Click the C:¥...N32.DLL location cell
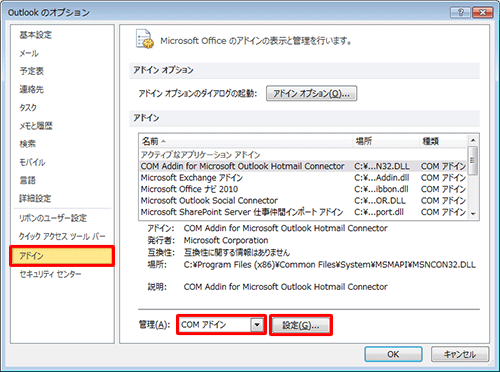Viewport: 500px width, 372px height. pyautogui.click(x=382, y=166)
